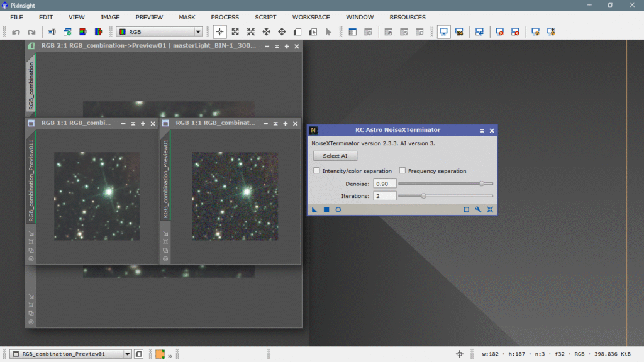Enable Intensity/color separation checkbox
The image size is (644, 362).
[x=316, y=171]
